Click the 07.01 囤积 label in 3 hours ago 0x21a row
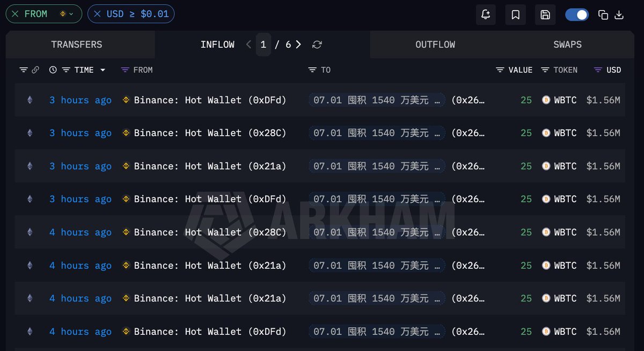Screen dimensions: 644x351 click(377, 166)
